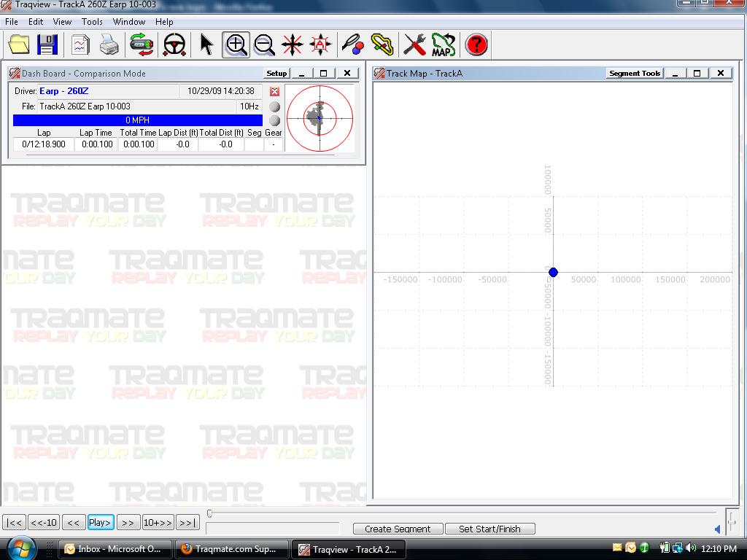This screenshot has width=747, height=560.
Task: Click the Set Start/Finish button
Action: 489,529
